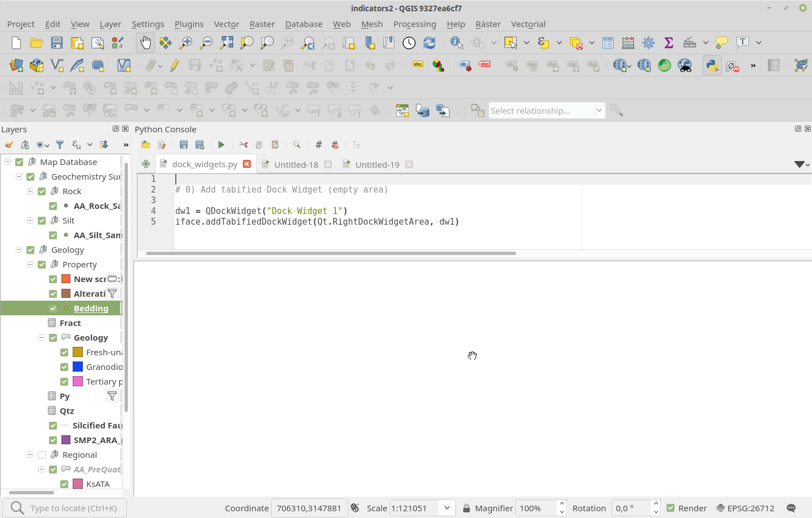Open the Select relationship combo box

pos(546,111)
